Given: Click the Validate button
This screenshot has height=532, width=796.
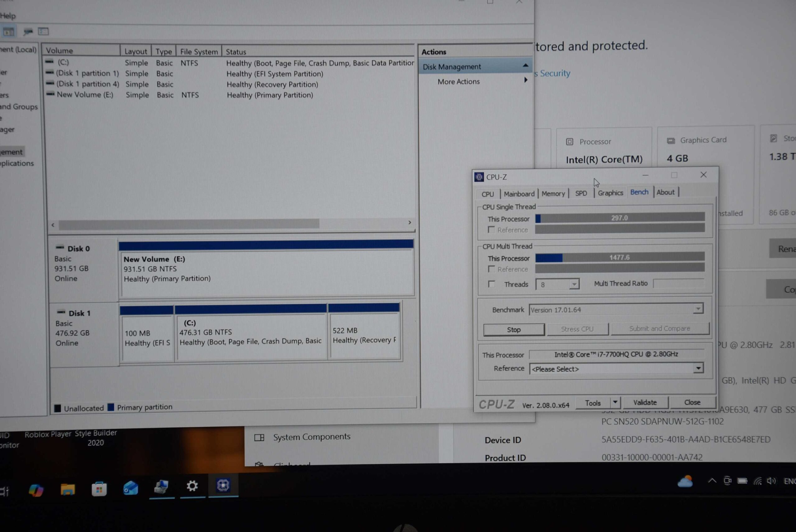Looking at the screenshot, I should [x=645, y=402].
